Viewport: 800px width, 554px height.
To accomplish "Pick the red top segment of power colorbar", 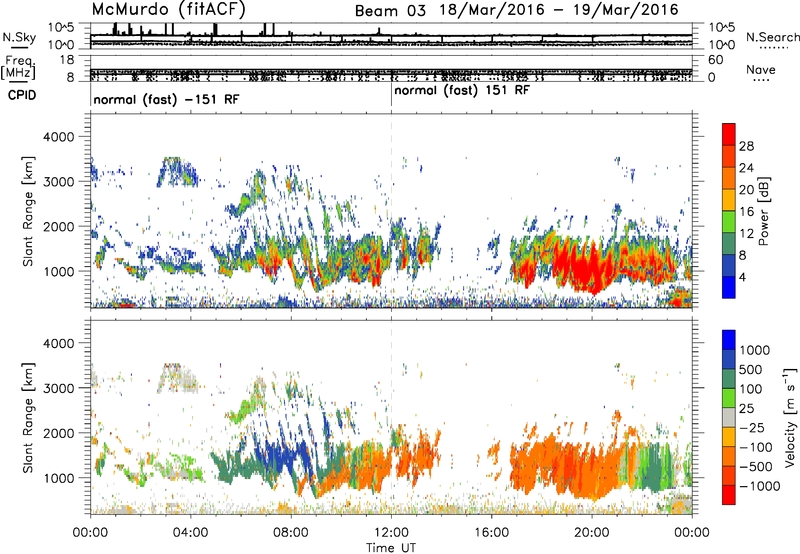I will (729, 134).
